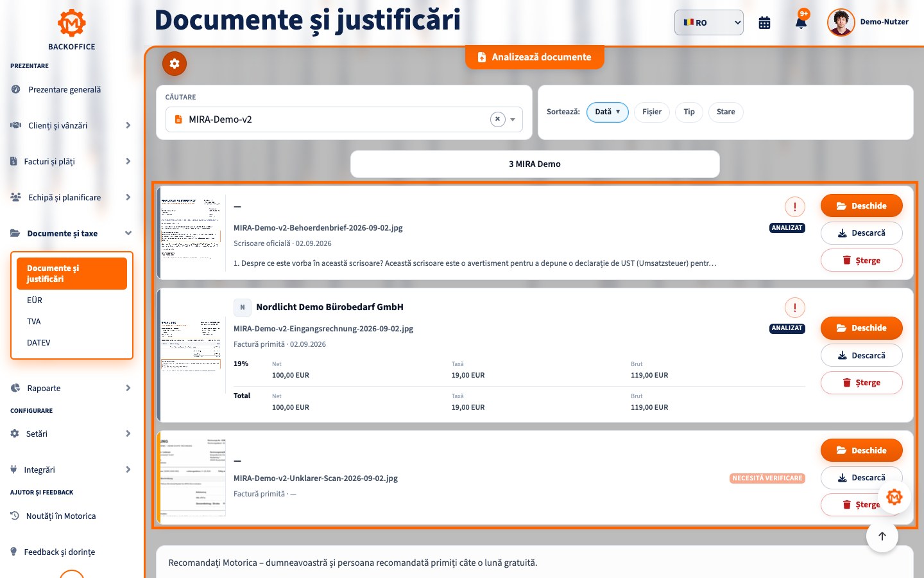The image size is (924, 578).
Task: Click the Feedback și dorințe lightbulb icon
Action: [13, 552]
